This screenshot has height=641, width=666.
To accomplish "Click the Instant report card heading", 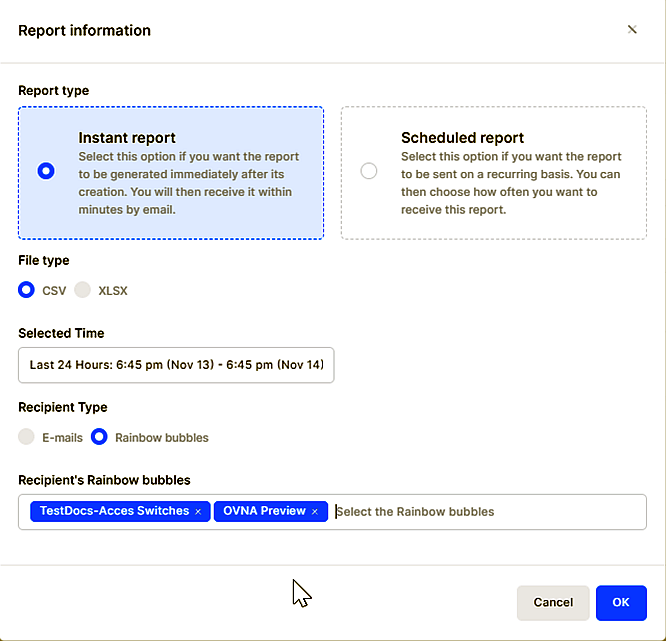I will click(127, 138).
